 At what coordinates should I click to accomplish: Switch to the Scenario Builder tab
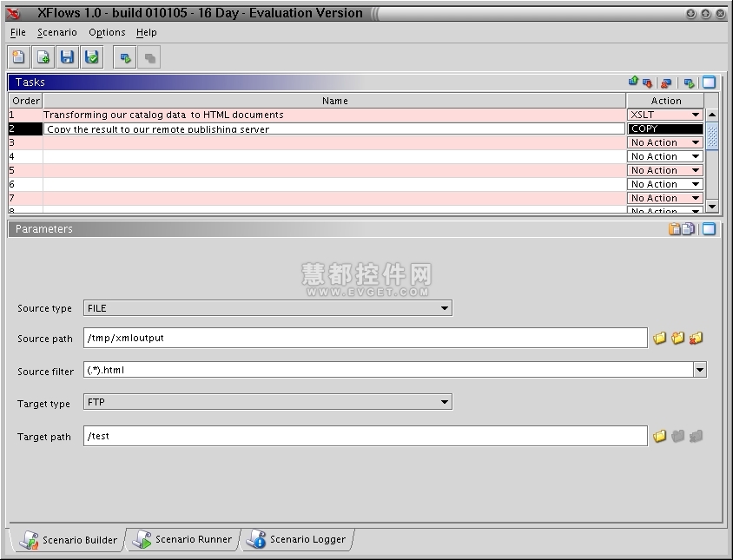click(69, 540)
